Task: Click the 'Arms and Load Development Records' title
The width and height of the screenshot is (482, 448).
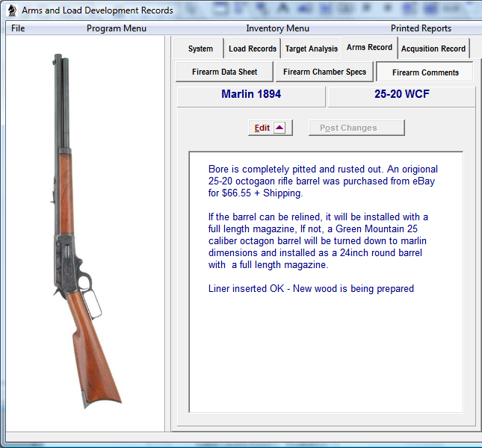Action: pos(97,10)
